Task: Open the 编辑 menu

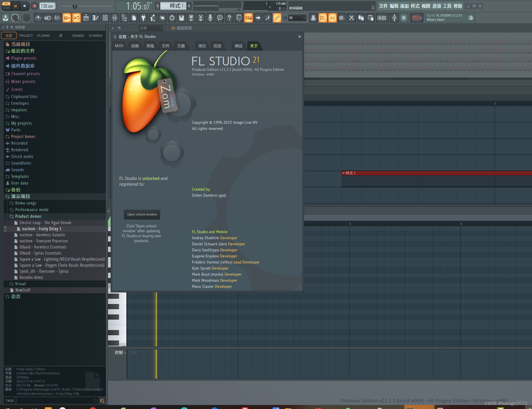Action: click(394, 6)
